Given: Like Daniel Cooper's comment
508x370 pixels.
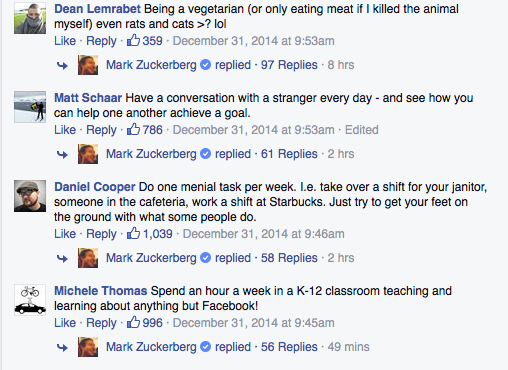Looking at the screenshot, I should (x=65, y=234).
